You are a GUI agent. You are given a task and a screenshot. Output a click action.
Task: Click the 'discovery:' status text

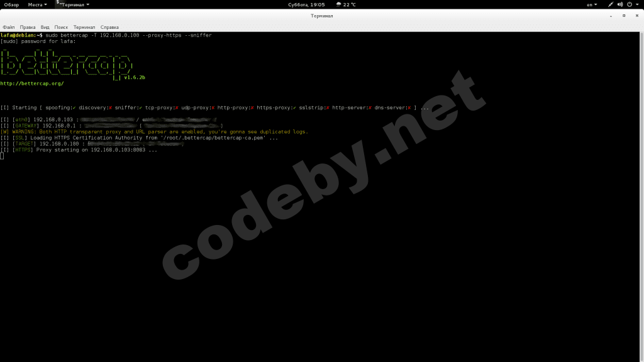click(x=96, y=107)
